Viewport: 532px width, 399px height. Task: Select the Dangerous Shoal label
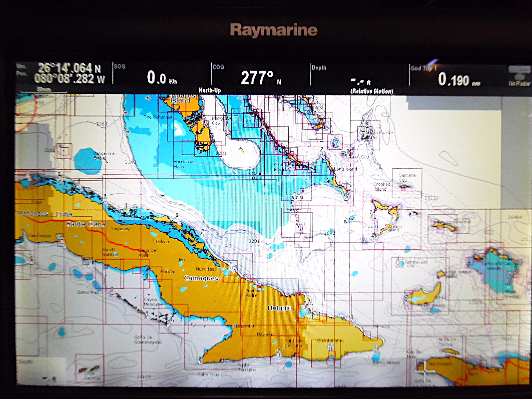click(x=104, y=156)
